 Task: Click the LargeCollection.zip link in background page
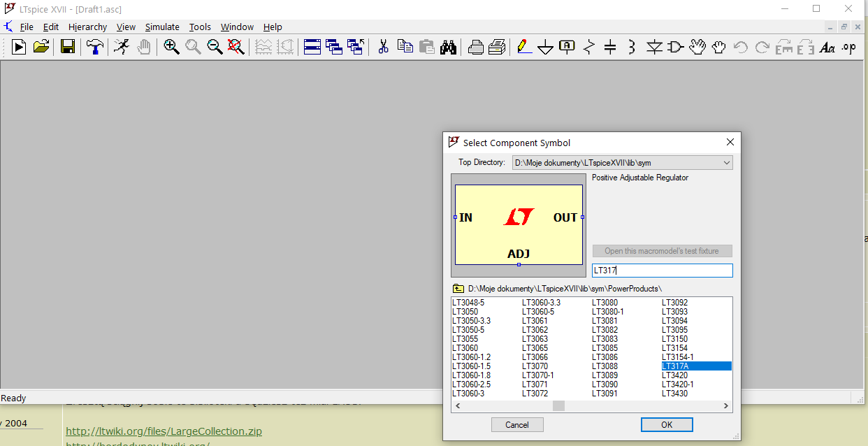(x=164, y=431)
